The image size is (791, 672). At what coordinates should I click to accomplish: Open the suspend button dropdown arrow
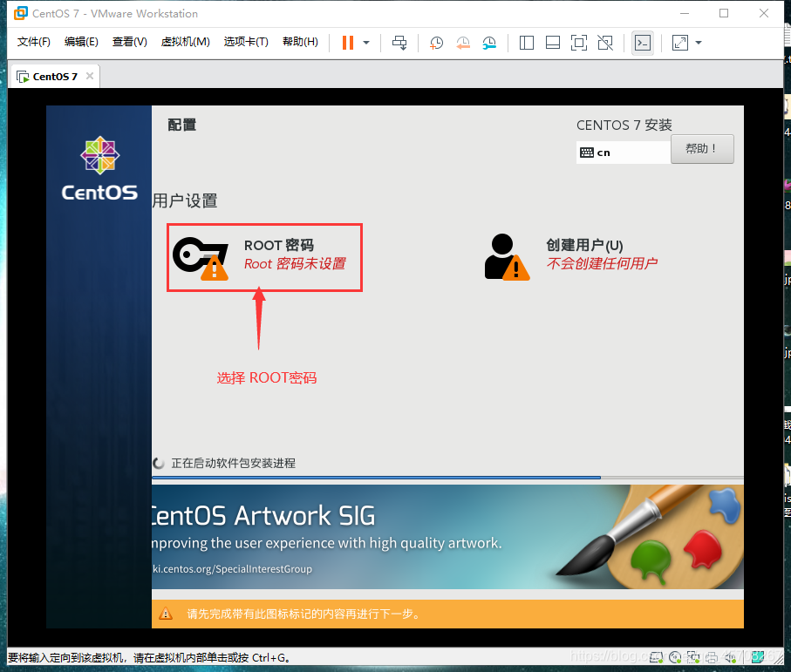coord(365,42)
